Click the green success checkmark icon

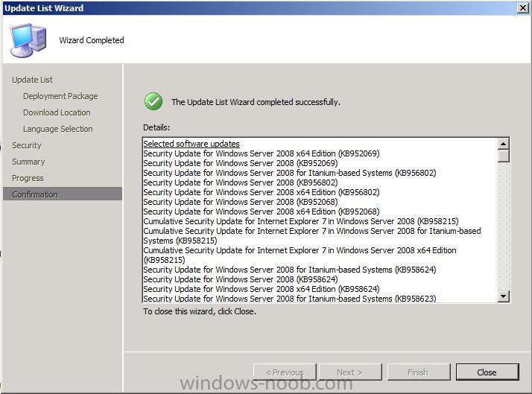click(153, 101)
